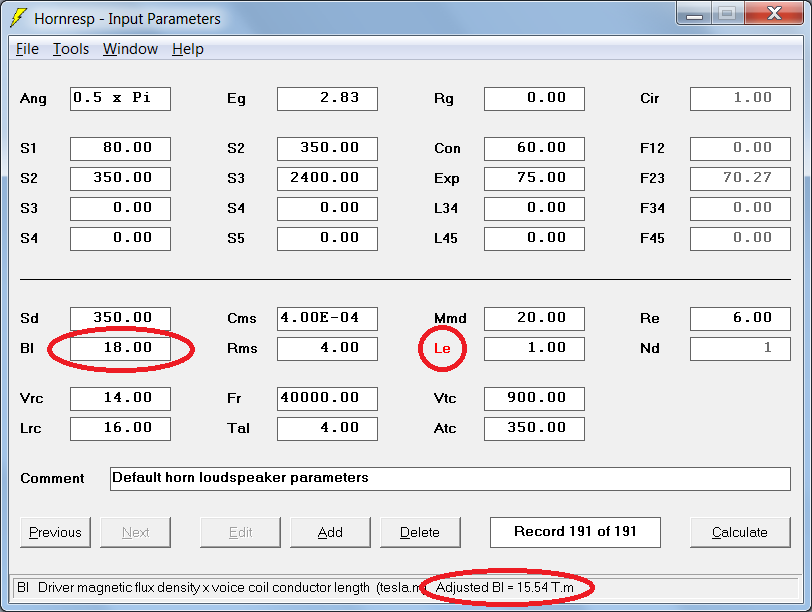Click the Eg input showing 2.83

pos(327,98)
